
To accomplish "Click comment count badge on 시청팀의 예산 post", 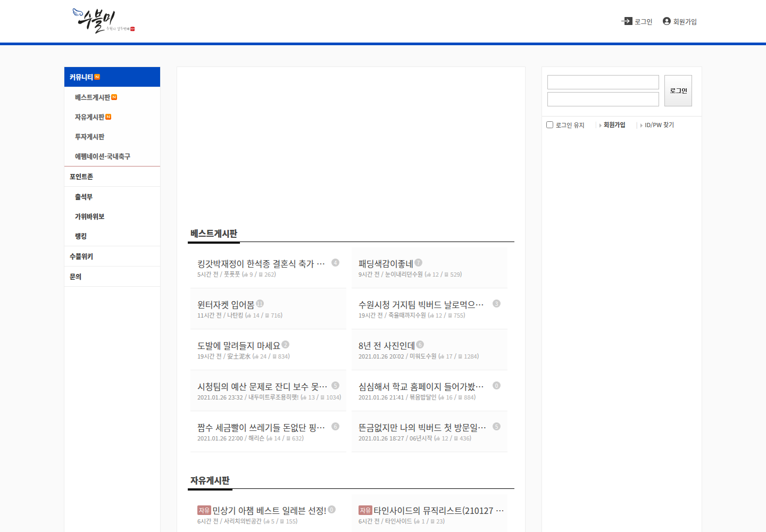I will 335,386.
